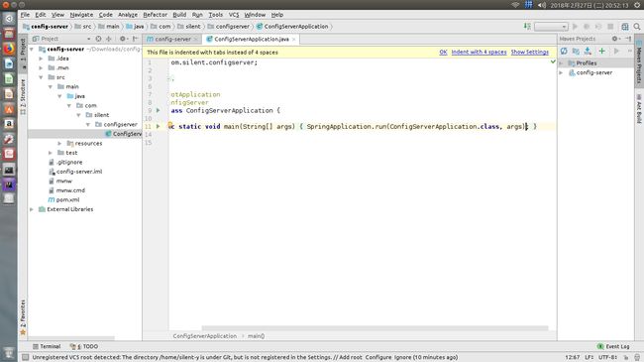Viewport: 644px width, 362px height.
Task: Select .gitignore file in project tree
Action: (x=69, y=162)
